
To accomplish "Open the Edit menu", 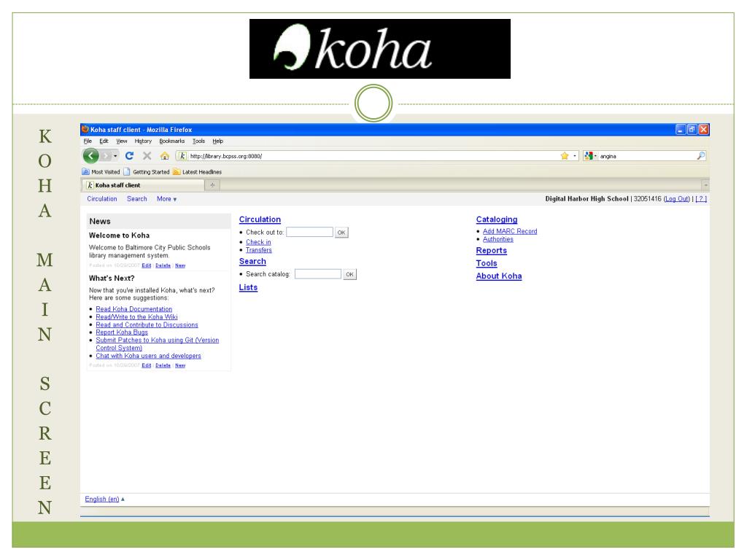I will (104, 141).
